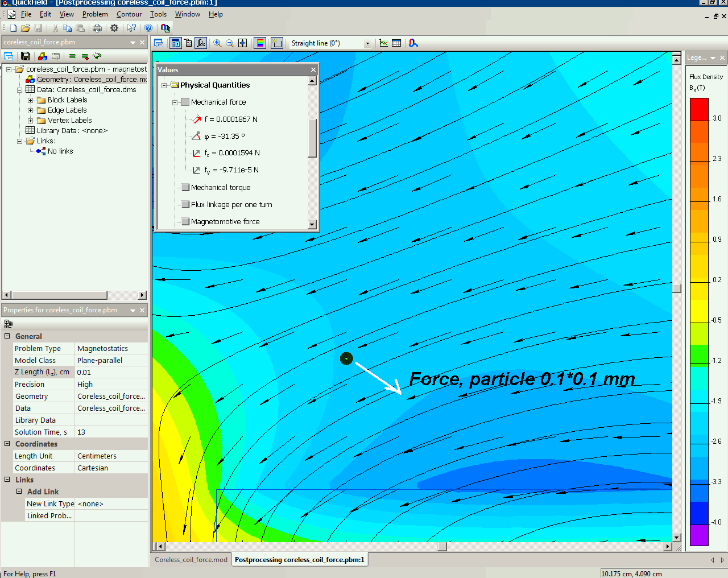Enable Flux linkage per one turn checkbox

click(x=185, y=204)
